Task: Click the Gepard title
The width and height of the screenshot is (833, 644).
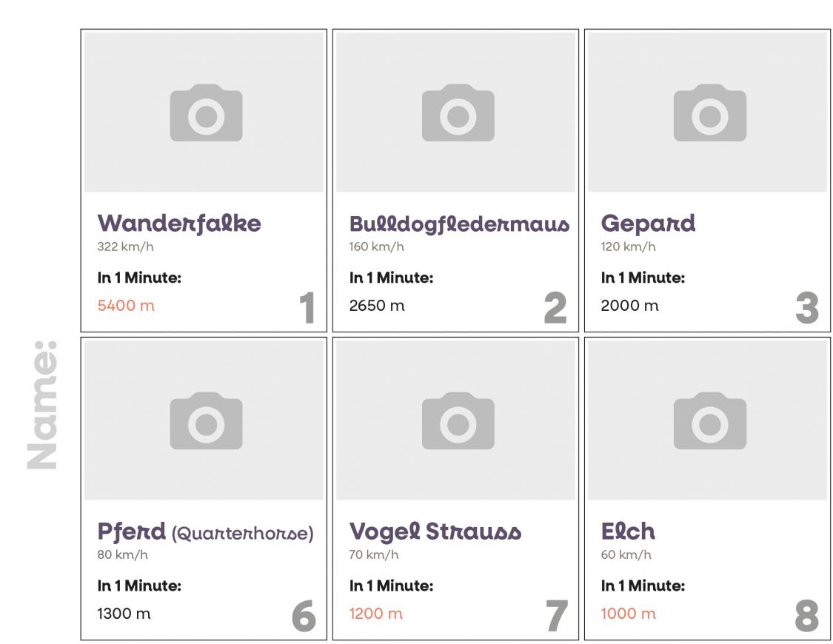Action: click(x=648, y=223)
